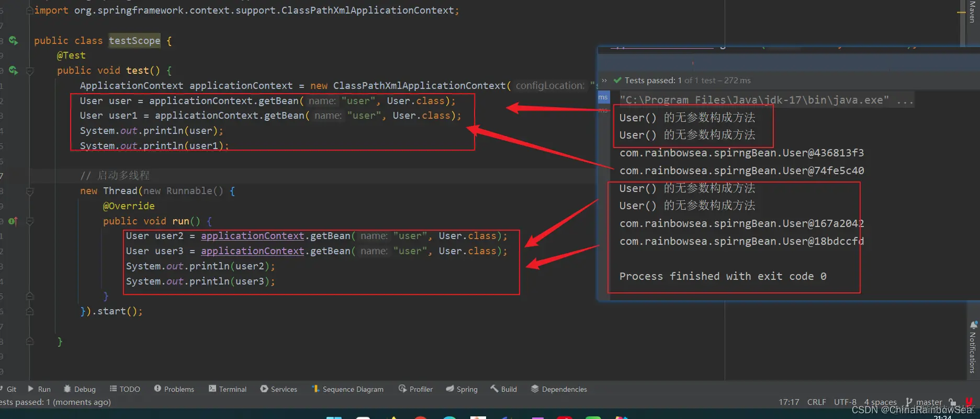Click the java.exe command line in console
This screenshot has height=419, width=980.
pyautogui.click(x=767, y=100)
